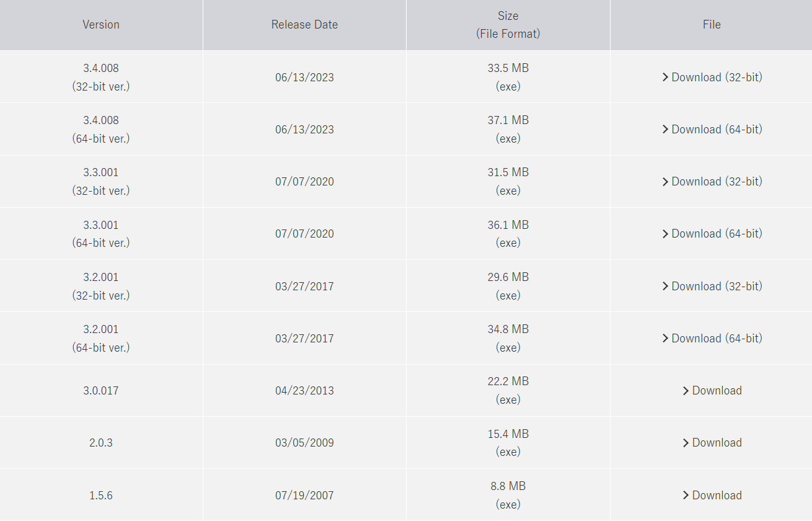Click chevron arrow in version 3.0.017 row
812x521 pixels.
[x=686, y=391]
